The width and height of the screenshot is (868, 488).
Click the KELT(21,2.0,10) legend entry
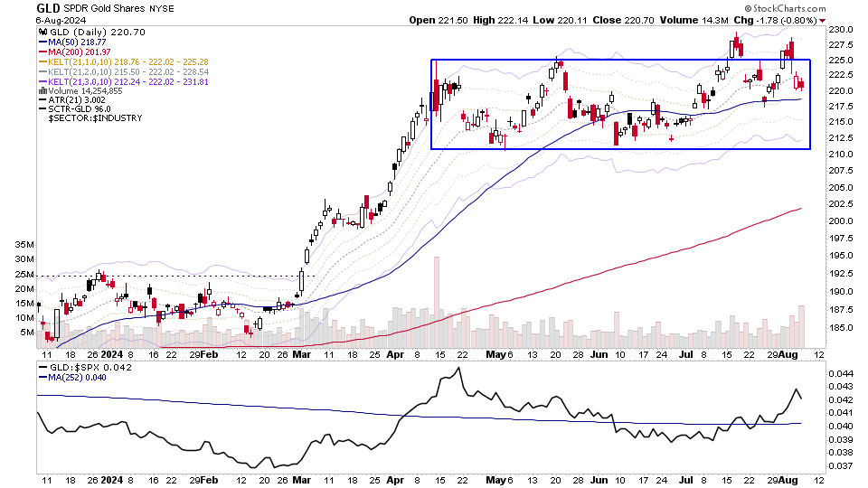pos(128,72)
